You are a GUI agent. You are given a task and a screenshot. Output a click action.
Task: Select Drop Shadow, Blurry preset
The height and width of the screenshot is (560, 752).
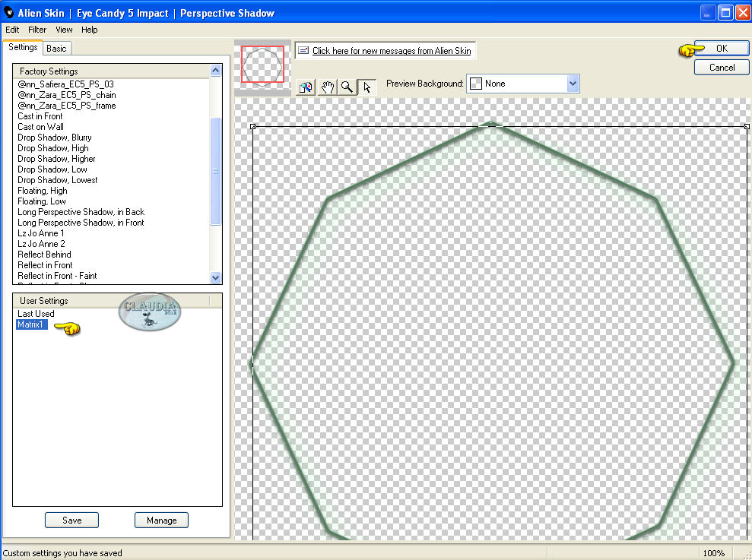pyautogui.click(x=55, y=138)
